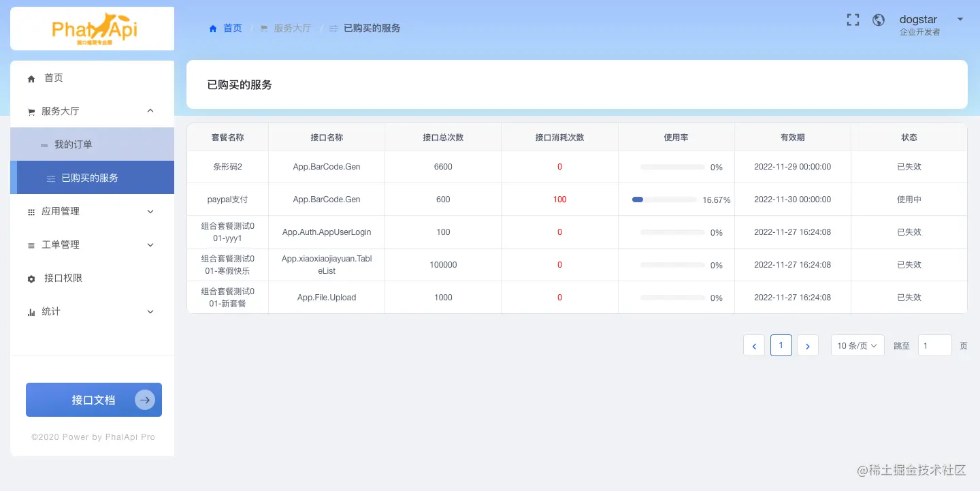Go to previous page arrow
The height and width of the screenshot is (491, 980).
coord(754,345)
